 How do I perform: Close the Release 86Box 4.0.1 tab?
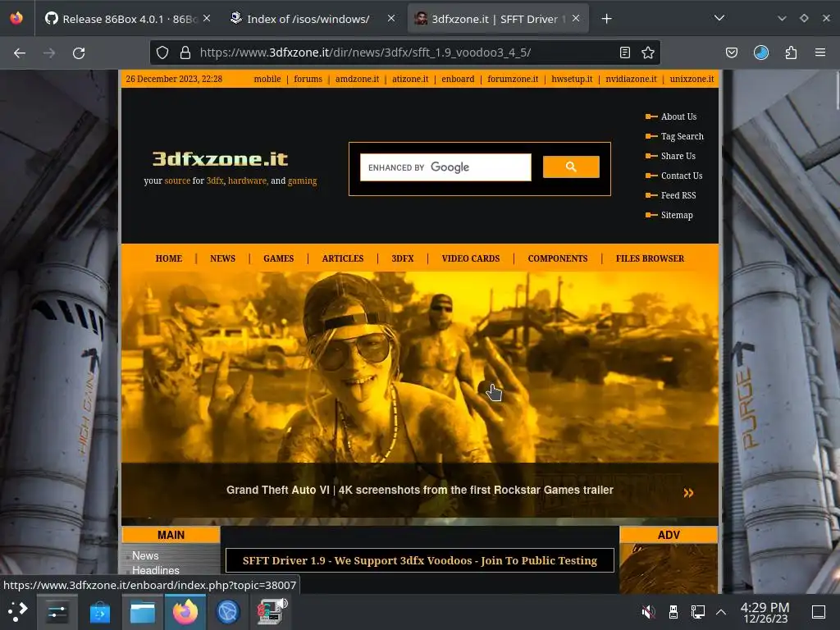(206, 18)
